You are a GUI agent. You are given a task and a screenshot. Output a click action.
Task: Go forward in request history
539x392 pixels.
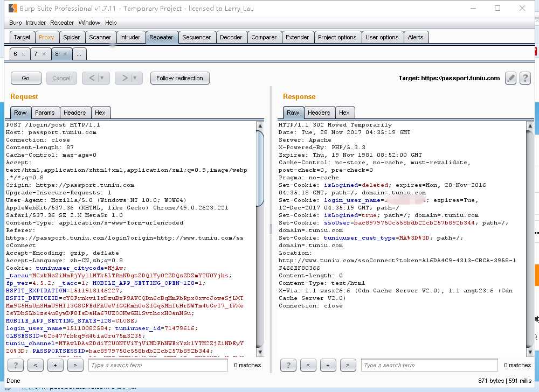pos(125,78)
